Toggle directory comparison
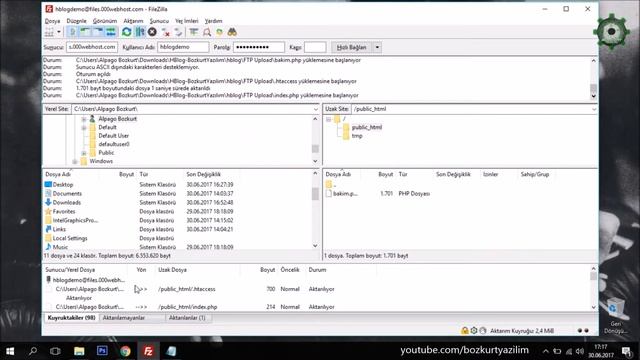Viewport: 640px width, 360px height. [x=207, y=32]
